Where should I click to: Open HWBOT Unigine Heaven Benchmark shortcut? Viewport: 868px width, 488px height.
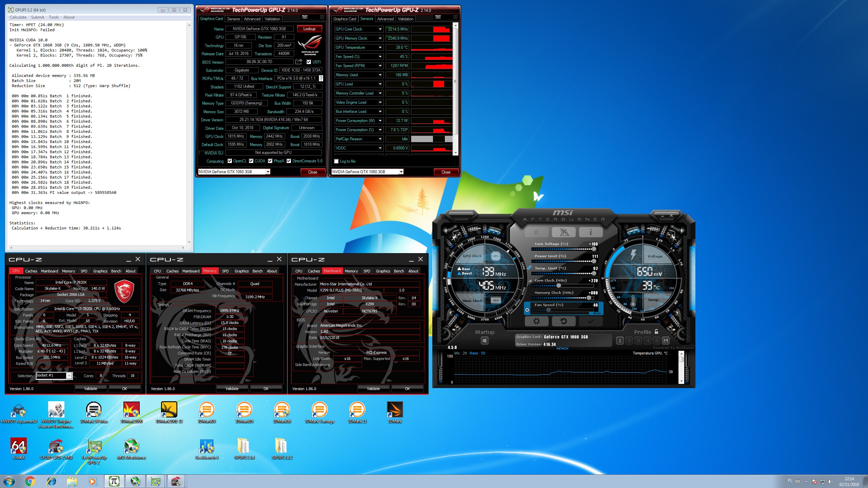click(x=56, y=415)
